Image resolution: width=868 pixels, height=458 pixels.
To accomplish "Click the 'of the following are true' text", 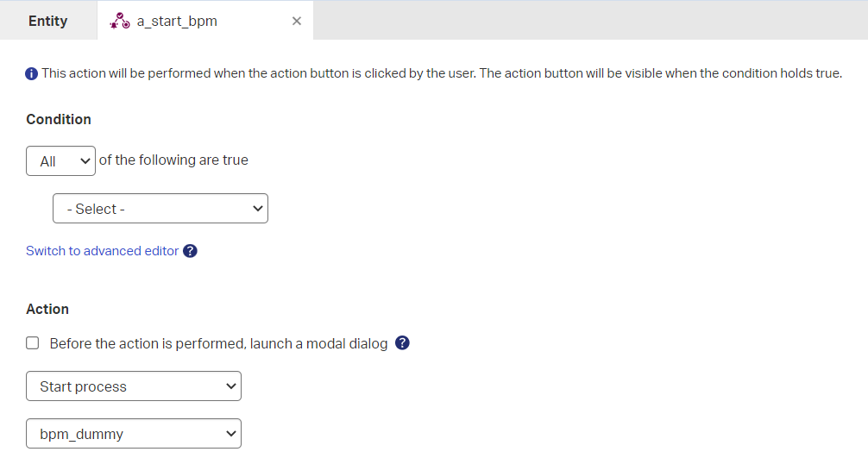I will (x=173, y=160).
